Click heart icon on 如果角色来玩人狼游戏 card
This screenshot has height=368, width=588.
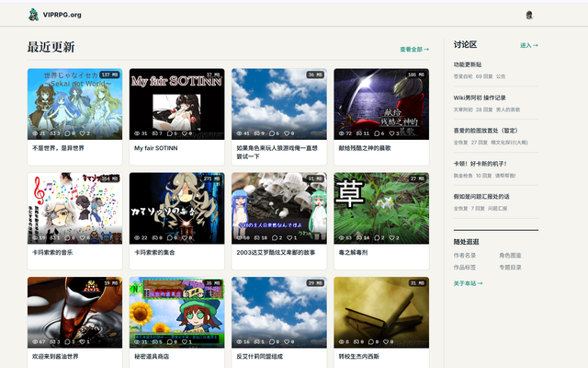click(287, 133)
